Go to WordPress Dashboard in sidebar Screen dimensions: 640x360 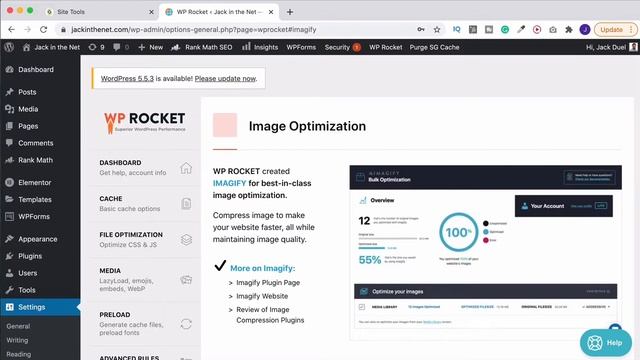point(40,69)
